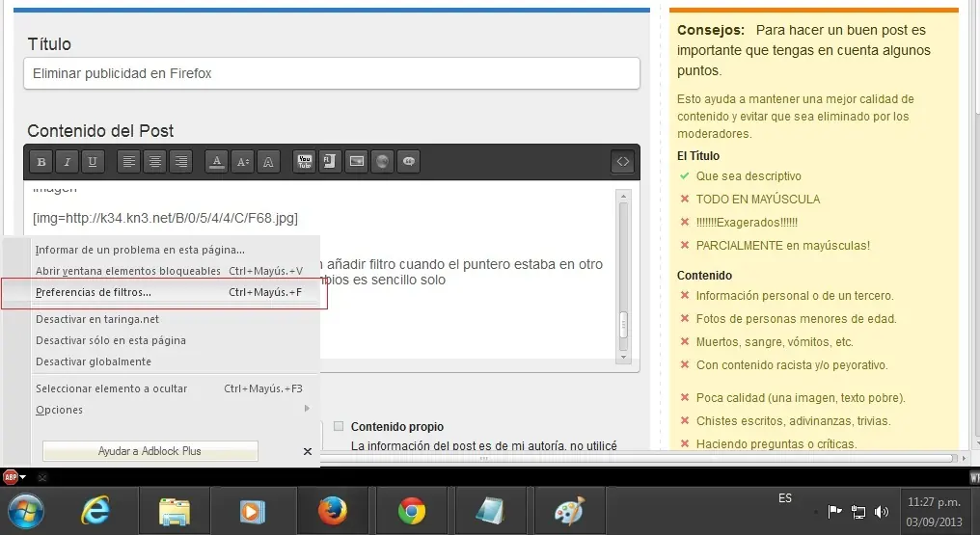This screenshot has height=535, width=980.
Task: Open the volume speaker tray icon
Action: pyautogui.click(x=882, y=512)
